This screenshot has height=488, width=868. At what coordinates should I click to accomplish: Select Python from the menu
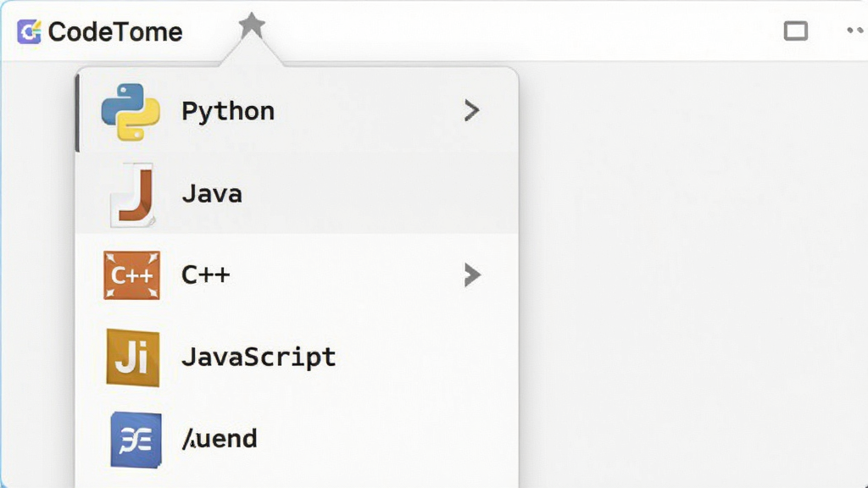(x=298, y=111)
